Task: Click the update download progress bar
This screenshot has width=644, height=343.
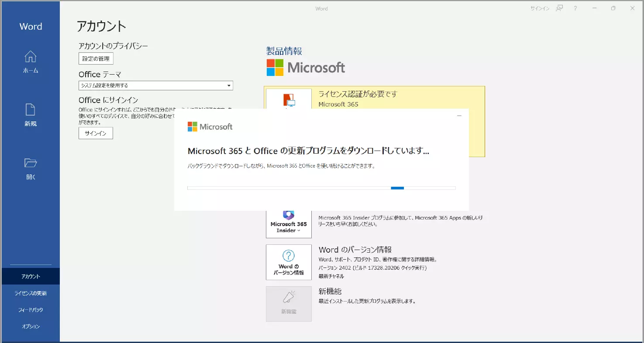Action: 321,188
